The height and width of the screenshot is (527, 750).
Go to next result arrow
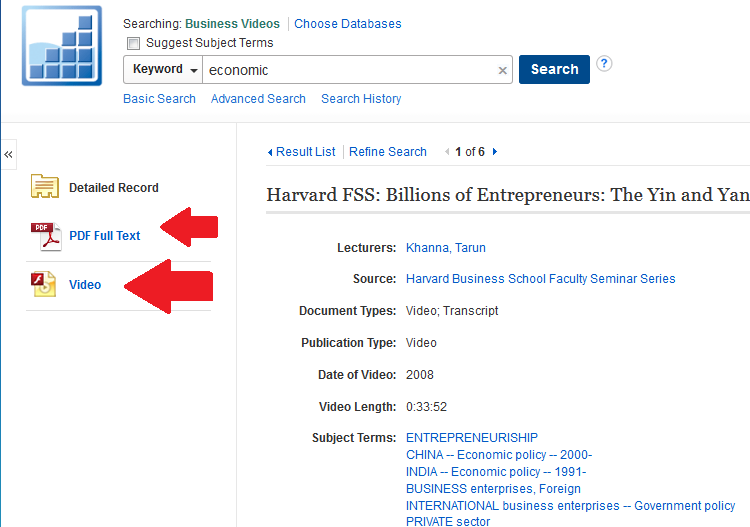[495, 152]
